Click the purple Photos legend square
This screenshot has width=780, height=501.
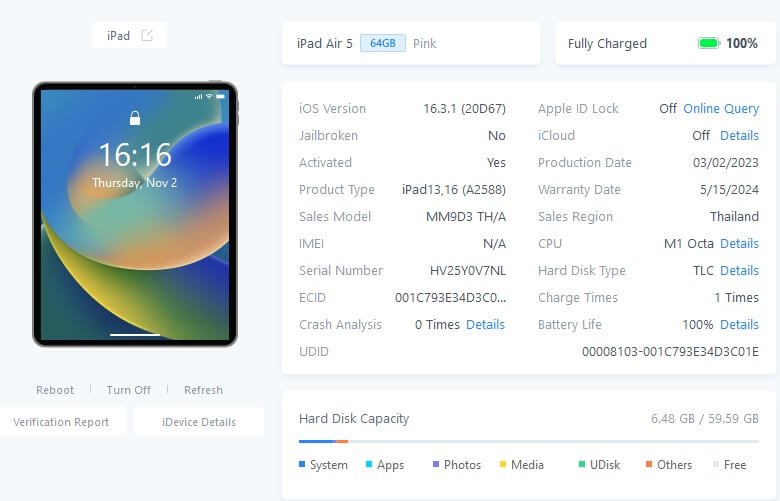pos(436,464)
